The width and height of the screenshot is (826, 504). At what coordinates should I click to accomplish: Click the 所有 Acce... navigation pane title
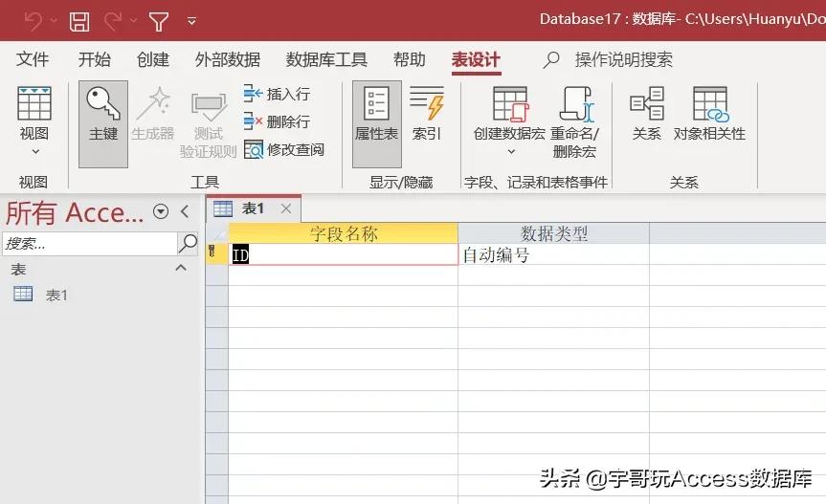(x=75, y=212)
